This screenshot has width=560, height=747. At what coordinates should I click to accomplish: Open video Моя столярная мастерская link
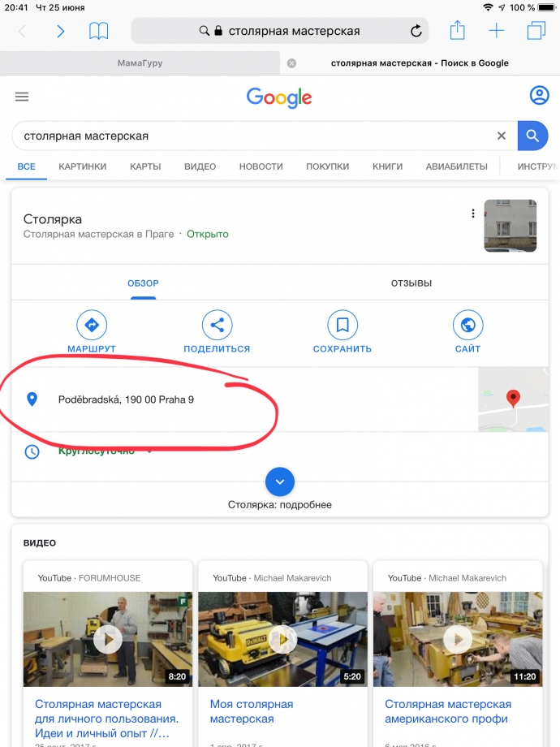(x=252, y=711)
